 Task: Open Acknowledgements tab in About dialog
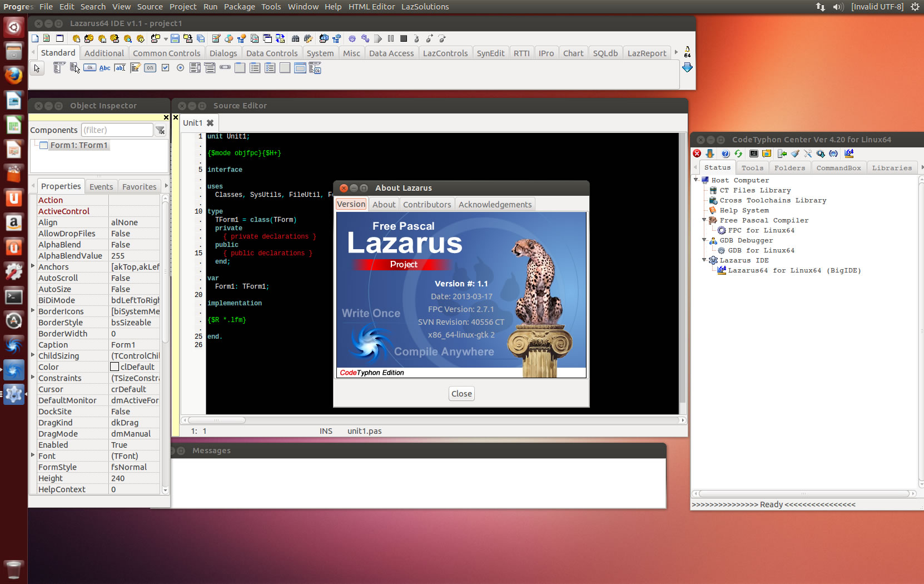point(495,204)
